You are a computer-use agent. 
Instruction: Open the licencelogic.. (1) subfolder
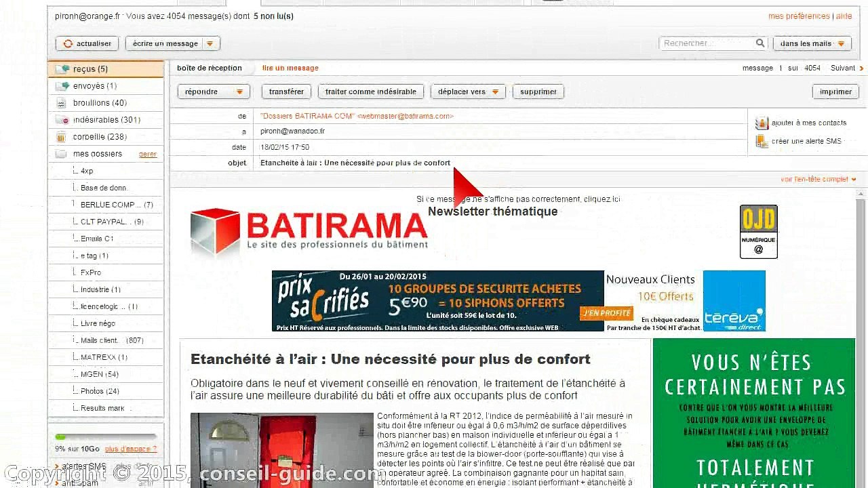108,306
